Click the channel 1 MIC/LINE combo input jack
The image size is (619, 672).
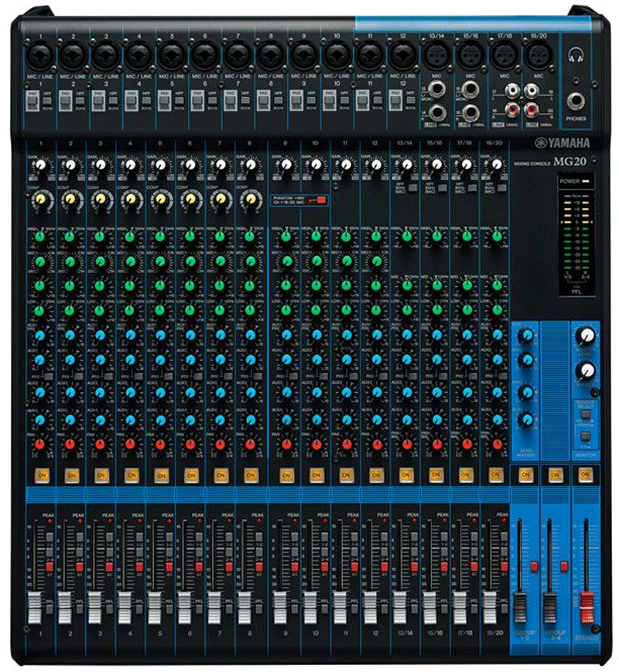[40, 56]
